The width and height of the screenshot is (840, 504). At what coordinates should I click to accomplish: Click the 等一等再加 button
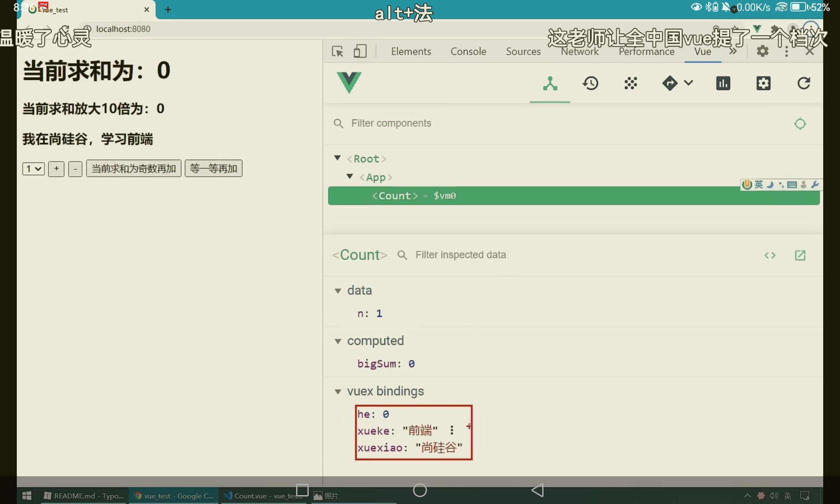pyautogui.click(x=213, y=169)
